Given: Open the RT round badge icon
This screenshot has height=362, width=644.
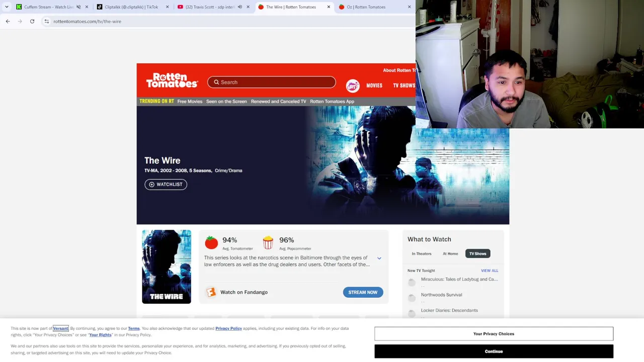Looking at the screenshot, I should (x=353, y=85).
